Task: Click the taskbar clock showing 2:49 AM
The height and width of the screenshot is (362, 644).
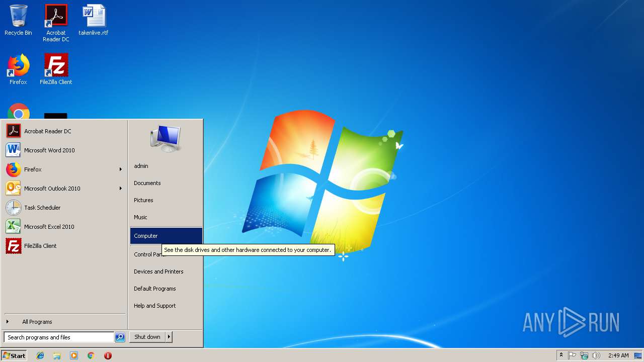Action: point(618,355)
